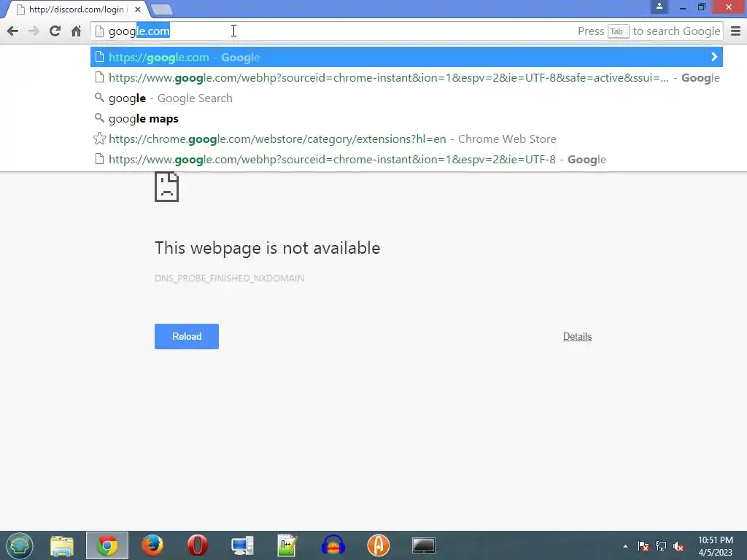Click magnifier icon beside 'google maps'
This screenshot has width=747, height=560.
pyautogui.click(x=99, y=117)
